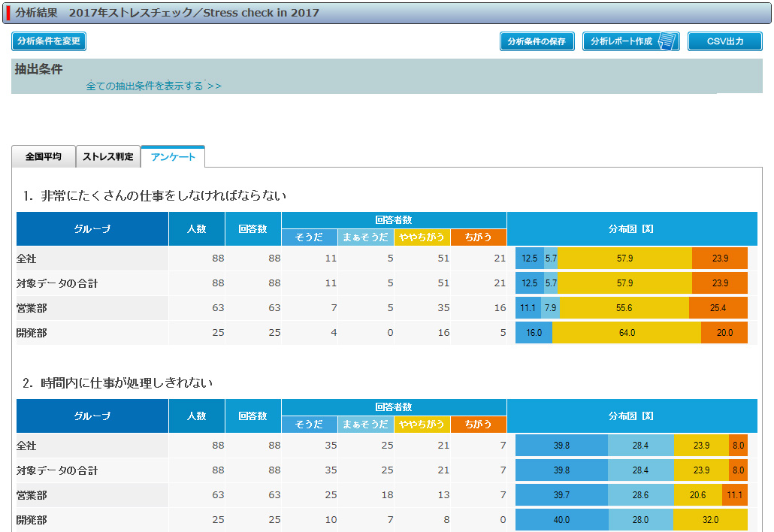Create report via 分析レポート作成 button

pos(631,41)
